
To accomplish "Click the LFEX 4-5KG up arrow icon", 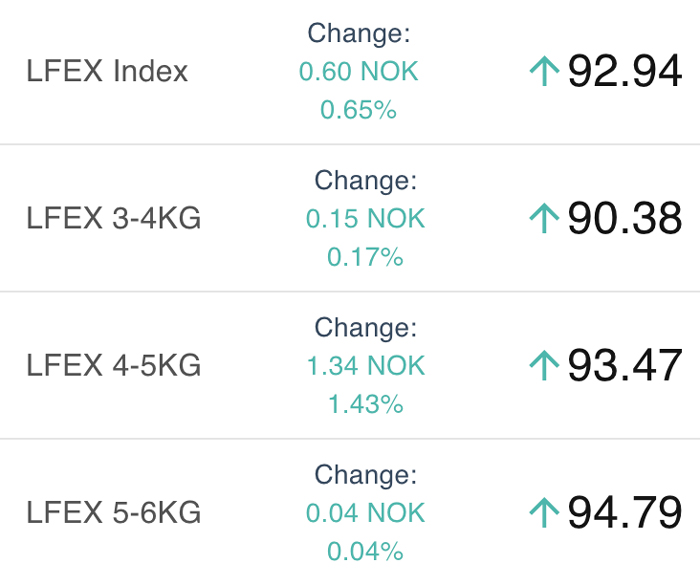I will pyautogui.click(x=544, y=365).
